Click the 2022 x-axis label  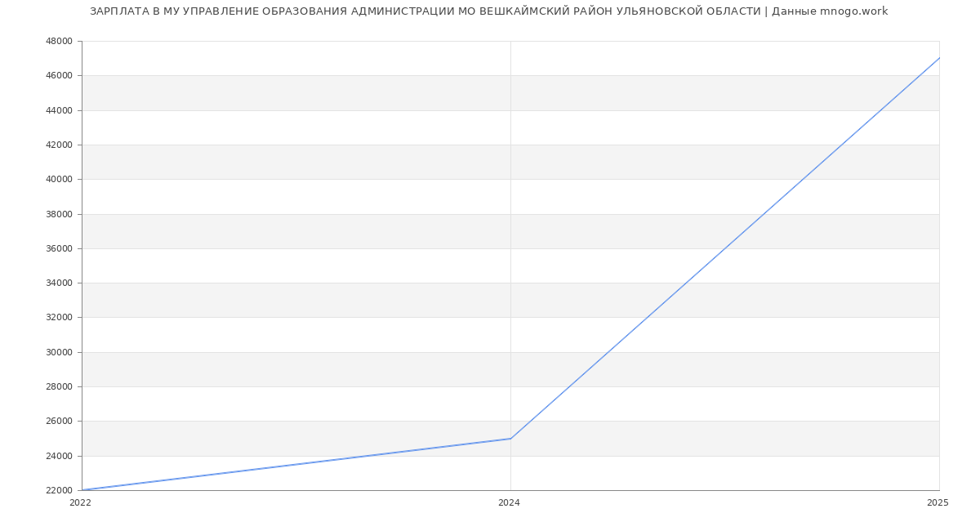[x=80, y=503]
